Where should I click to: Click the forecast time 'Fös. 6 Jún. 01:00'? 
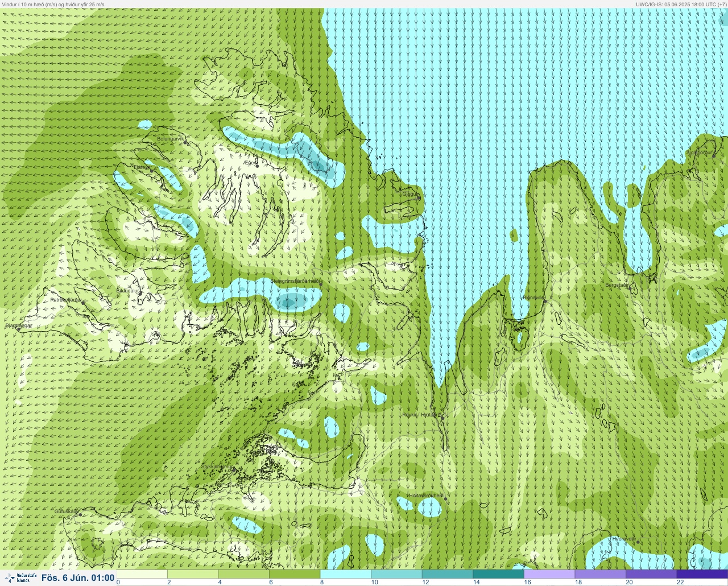[x=78, y=578]
